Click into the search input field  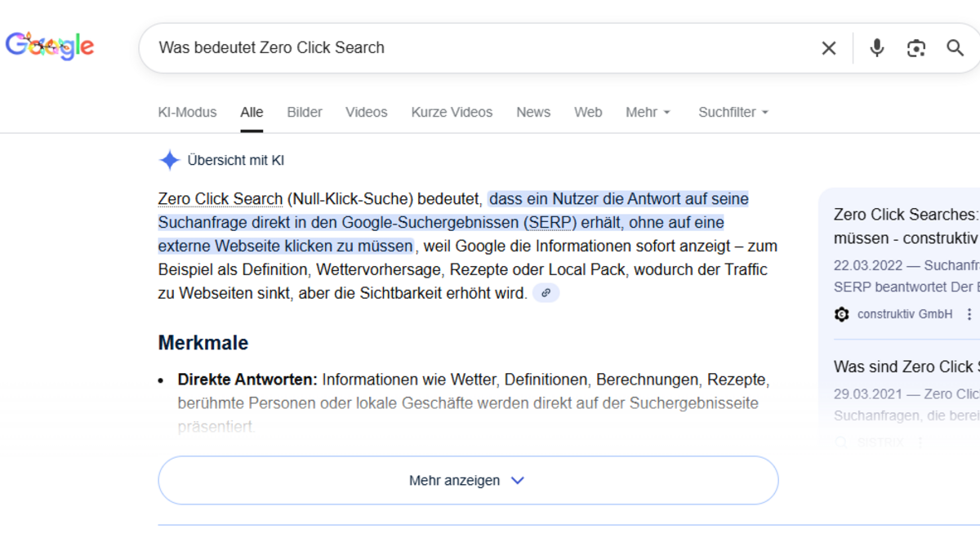tap(474, 48)
